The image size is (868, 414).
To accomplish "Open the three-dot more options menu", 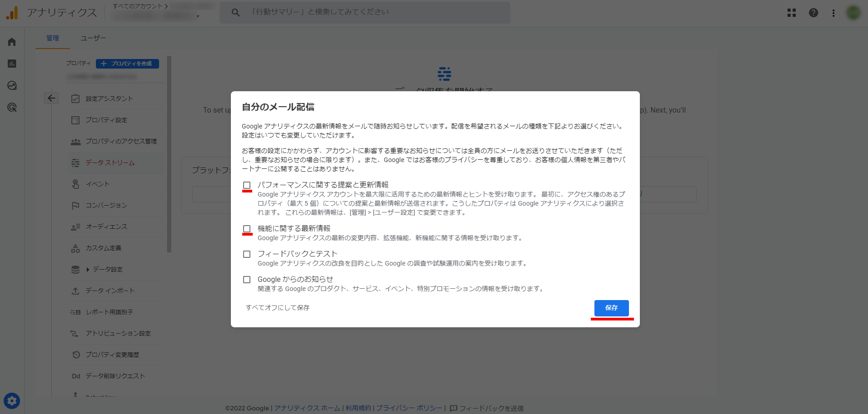I will tap(833, 13).
